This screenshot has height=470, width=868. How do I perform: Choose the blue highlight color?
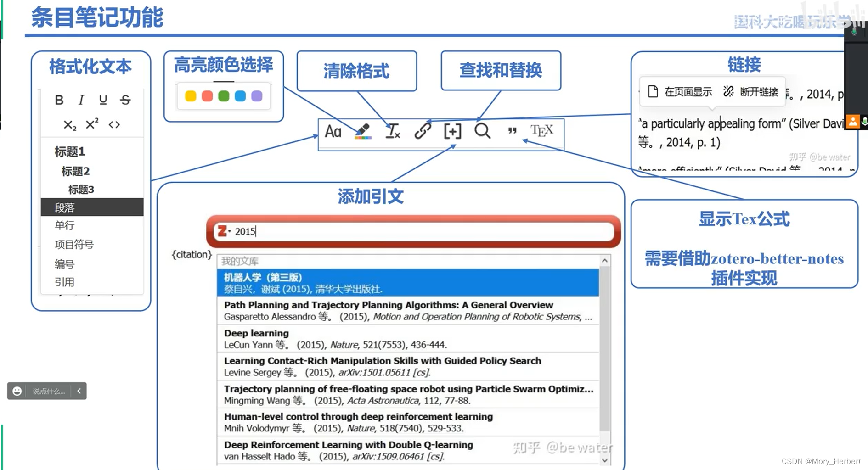pyautogui.click(x=240, y=96)
